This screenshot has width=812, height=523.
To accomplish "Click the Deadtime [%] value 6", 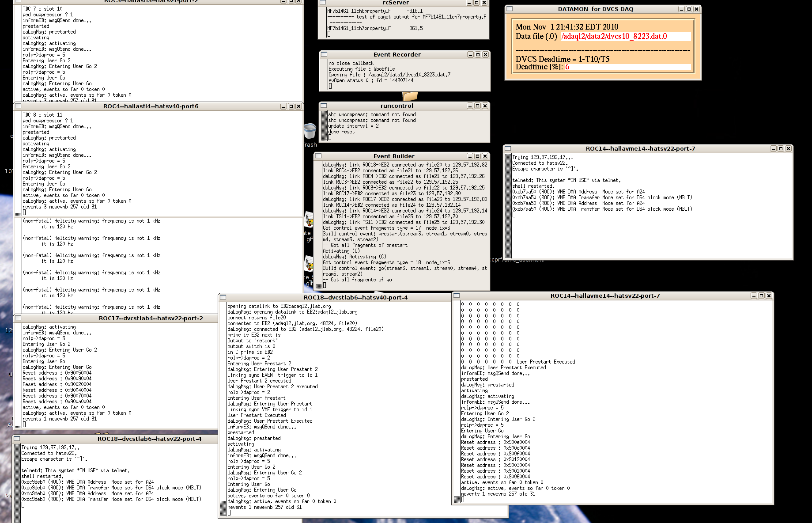I will tap(567, 67).
